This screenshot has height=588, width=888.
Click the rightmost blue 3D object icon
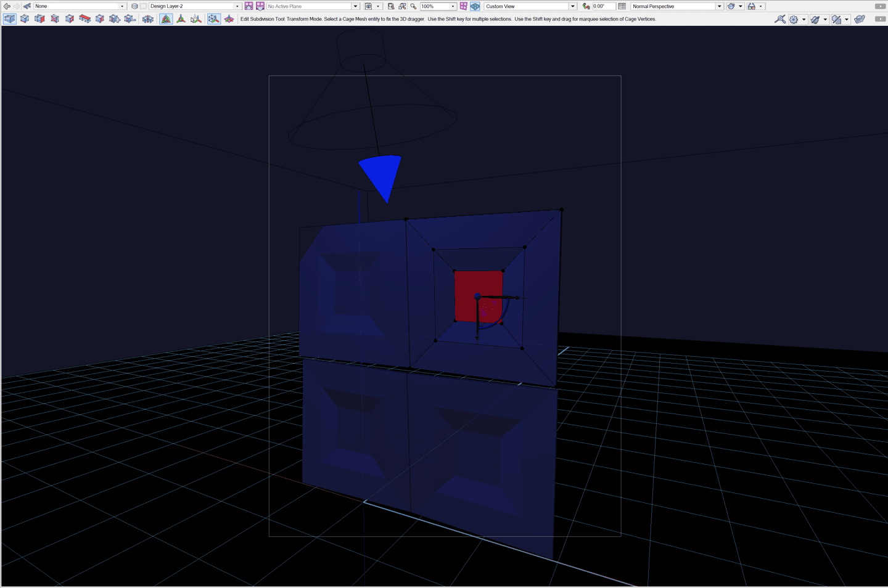pyautogui.click(x=860, y=20)
